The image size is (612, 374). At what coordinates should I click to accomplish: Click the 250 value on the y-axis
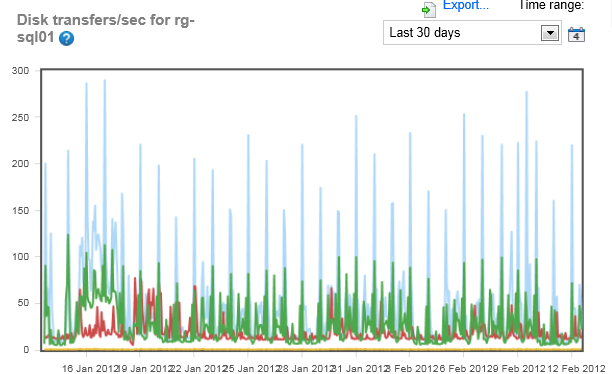pos(20,117)
